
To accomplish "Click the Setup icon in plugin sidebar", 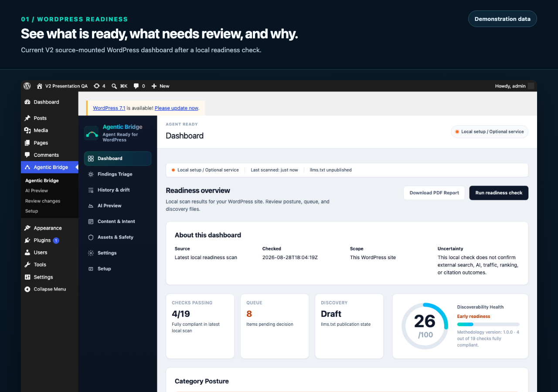I will point(91,269).
